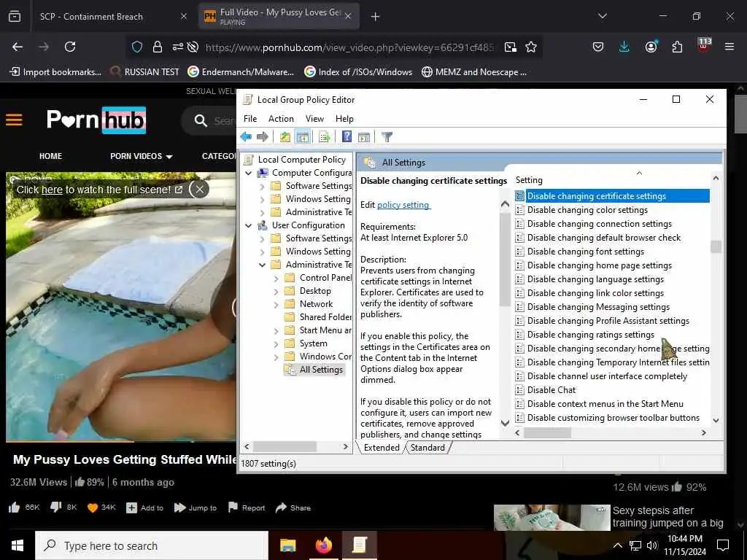The image size is (747, 560).
Task: Click the Export List toolbar icon
Action: 325,137
